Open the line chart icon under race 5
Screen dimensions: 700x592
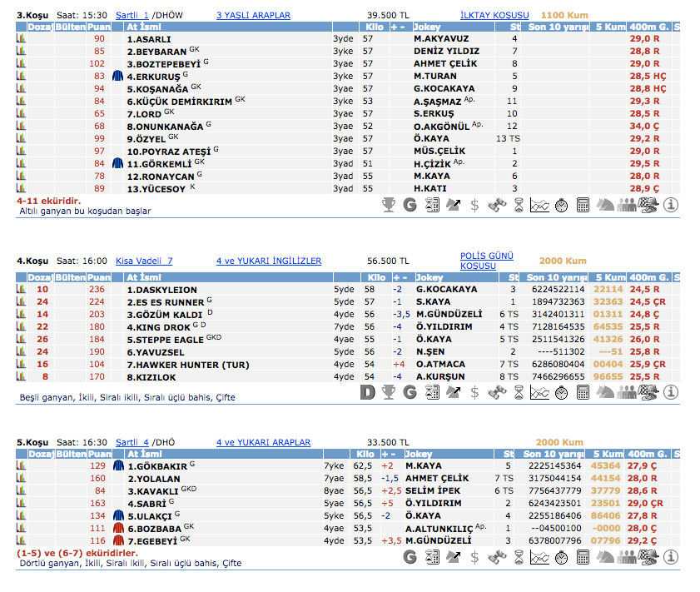[x=539, y=557]
